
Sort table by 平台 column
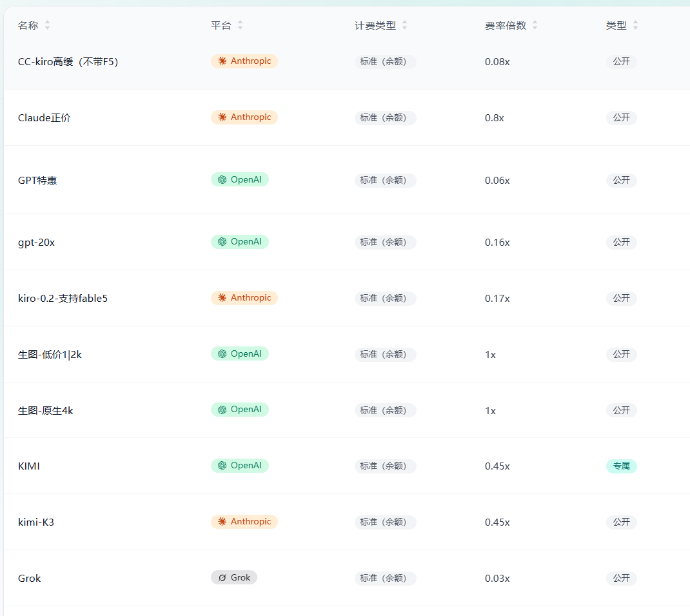click(x=240, y=26)
